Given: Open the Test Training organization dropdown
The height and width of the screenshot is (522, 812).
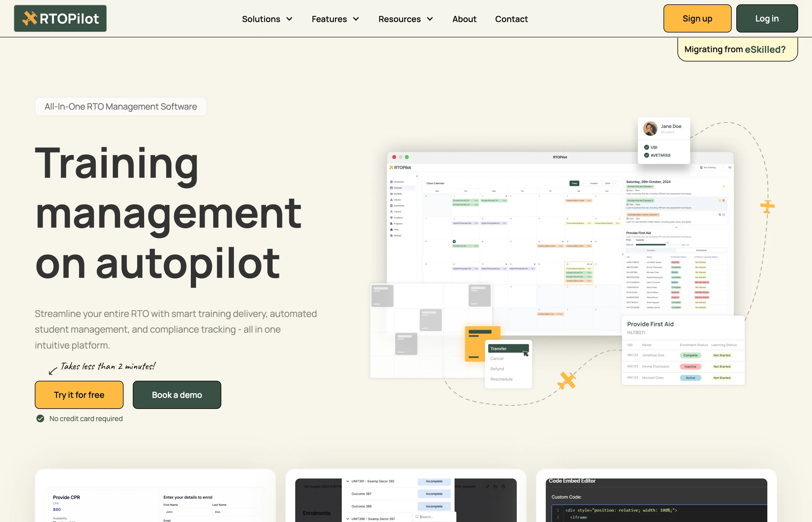Looking at the screenshot, I should 712,167.
